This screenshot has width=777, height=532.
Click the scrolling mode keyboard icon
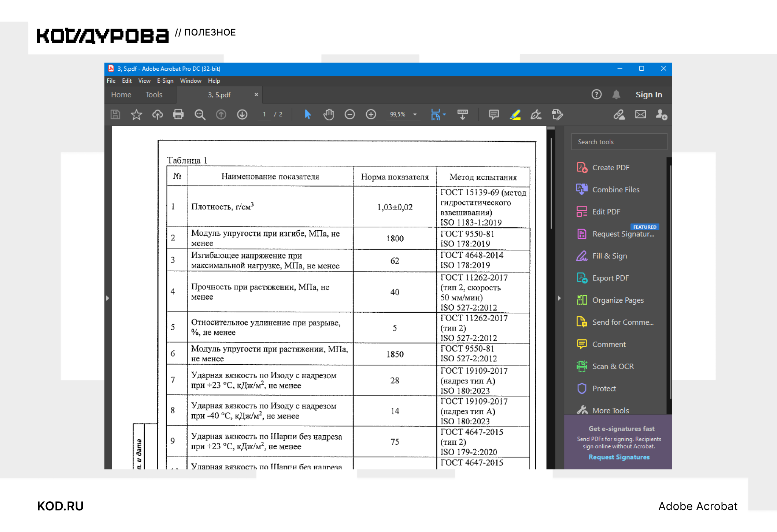point(463,115)
